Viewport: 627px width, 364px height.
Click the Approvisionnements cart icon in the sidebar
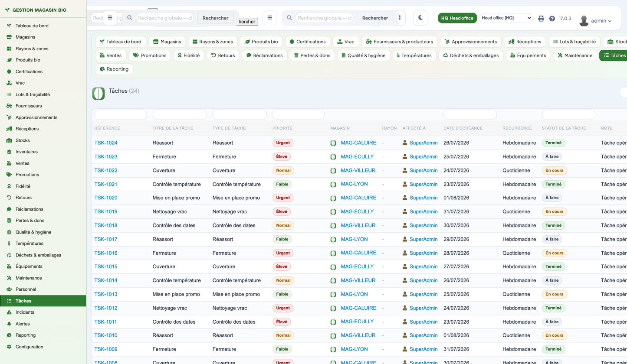9,117
